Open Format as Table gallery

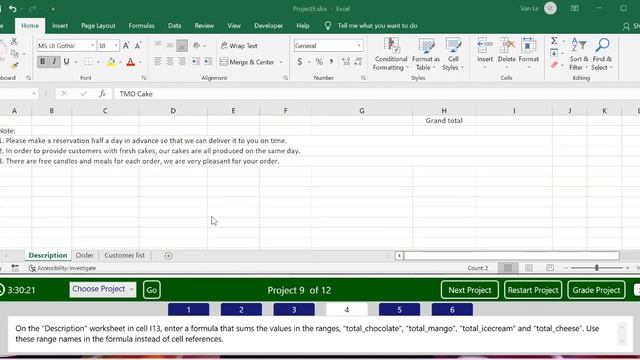[x=426, y=54]
